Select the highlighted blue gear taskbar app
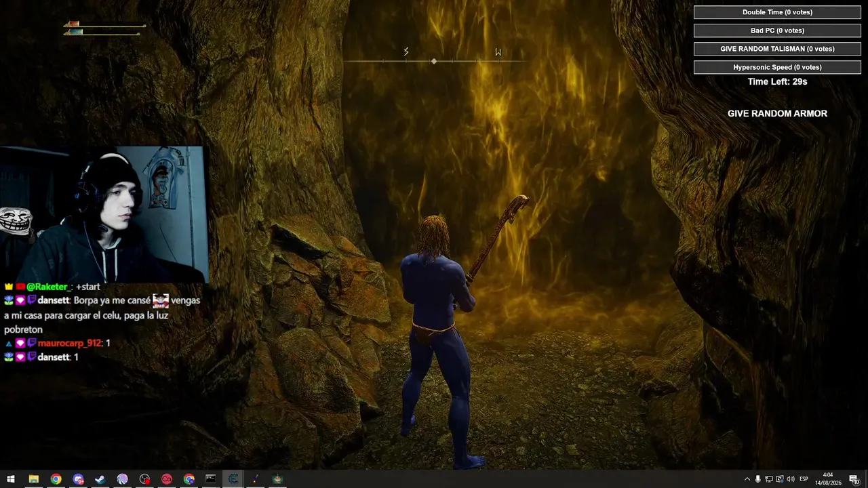 [233, 479]
